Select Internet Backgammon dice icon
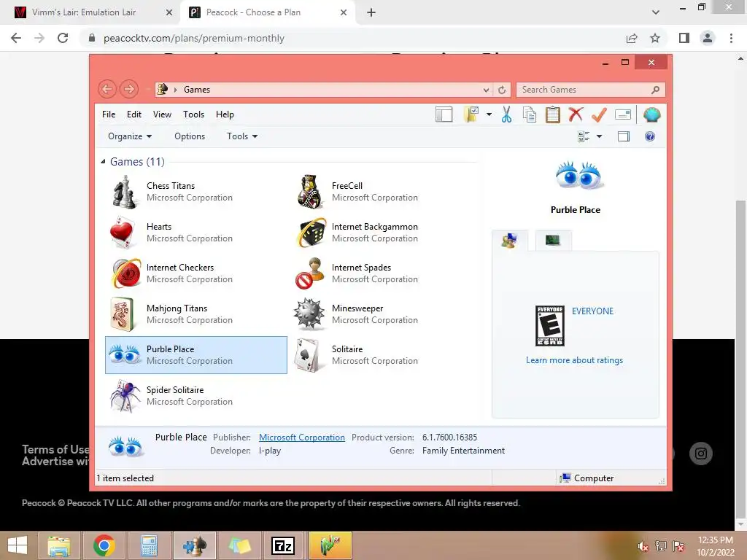 click(x=311, y=233)
